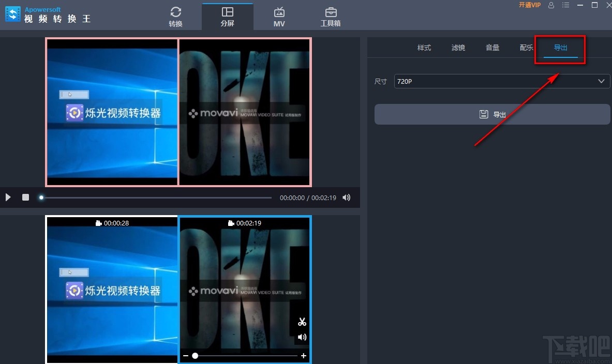Open the hamburger menu icon top right
The width and height of the screenshot is (612, 364).
click(x=566, y=5)
